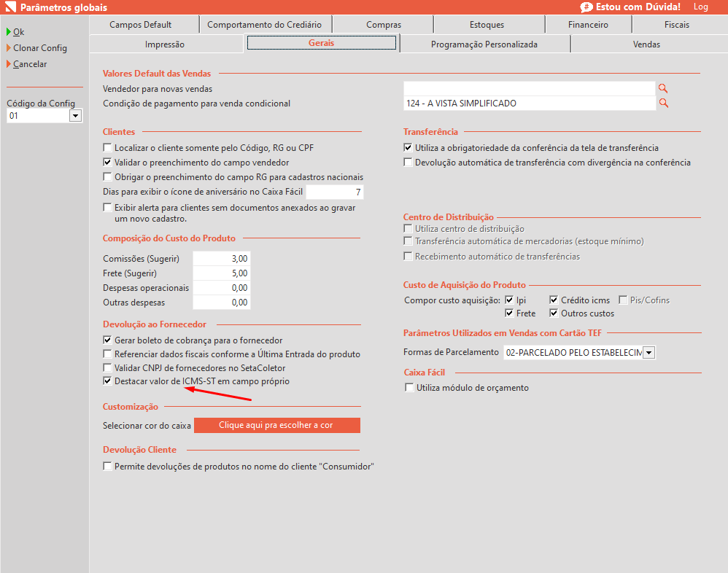Image resolution: width=728 pixels, height=573 pixels.
Task: Click Cancelar to discard changes
Action: (30, 64)
